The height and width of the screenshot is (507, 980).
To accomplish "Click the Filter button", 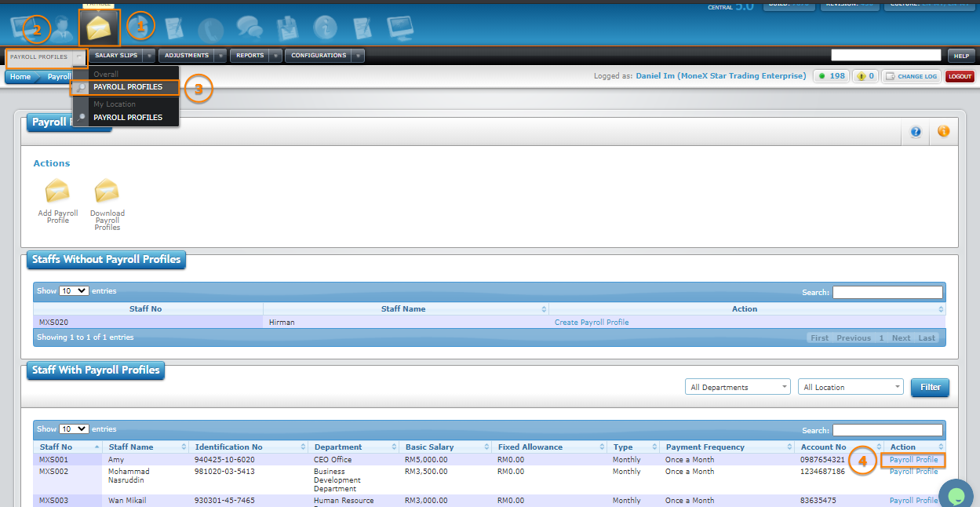I will 930,387.
